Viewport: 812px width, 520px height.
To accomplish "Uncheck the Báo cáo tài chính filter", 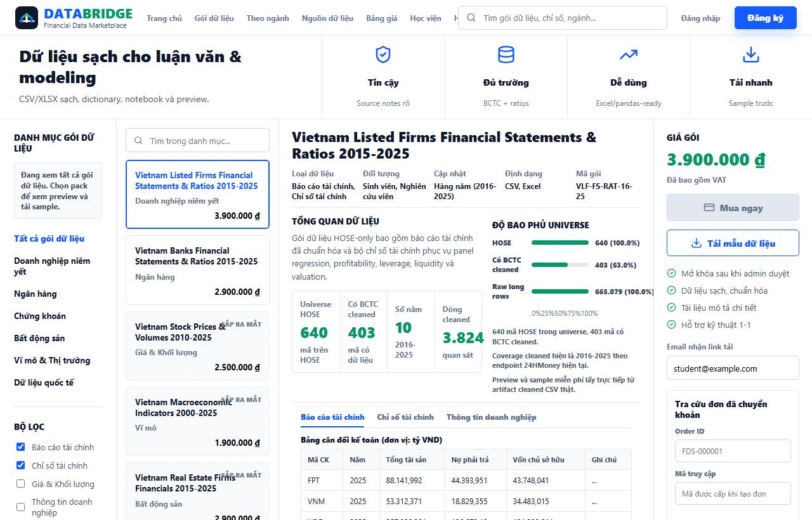I will [x=20, y=447].
